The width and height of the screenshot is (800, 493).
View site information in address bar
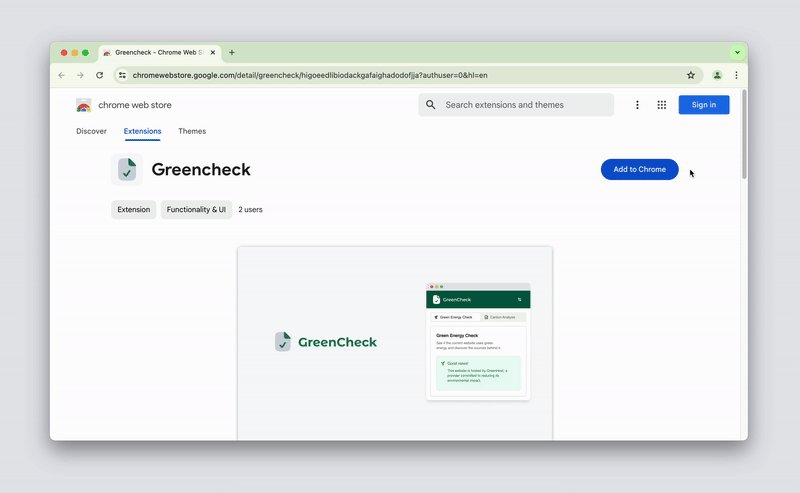122,75
